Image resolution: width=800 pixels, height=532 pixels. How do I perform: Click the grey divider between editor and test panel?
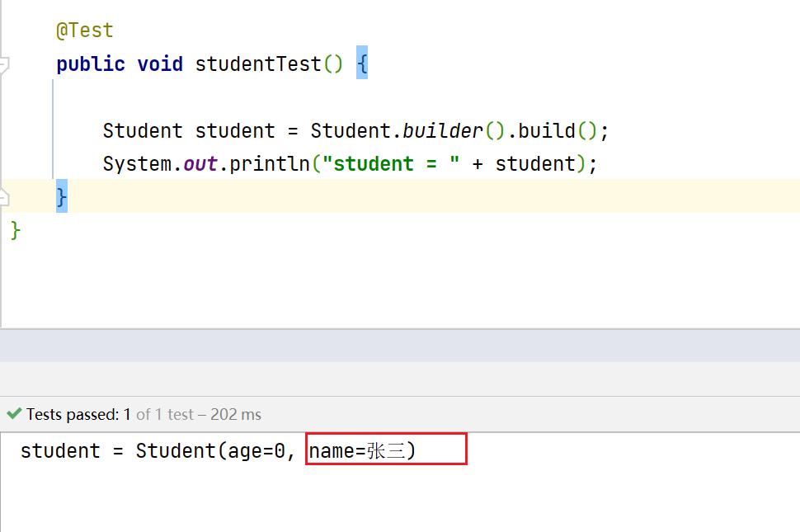click(400, 346)
